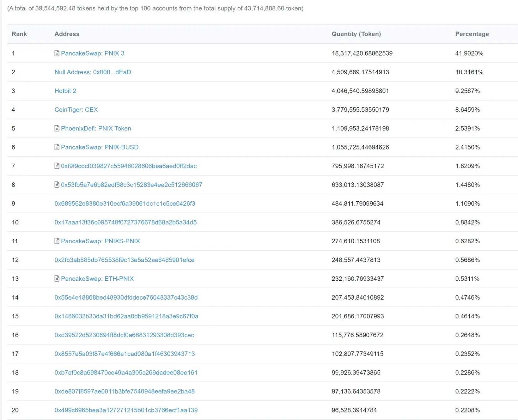This screenshot has width=518, height=420.
Task: Open address 0xb7af0c8a698470ce49a4a305c269dadee08ee161
Action: tap(126, 373)
